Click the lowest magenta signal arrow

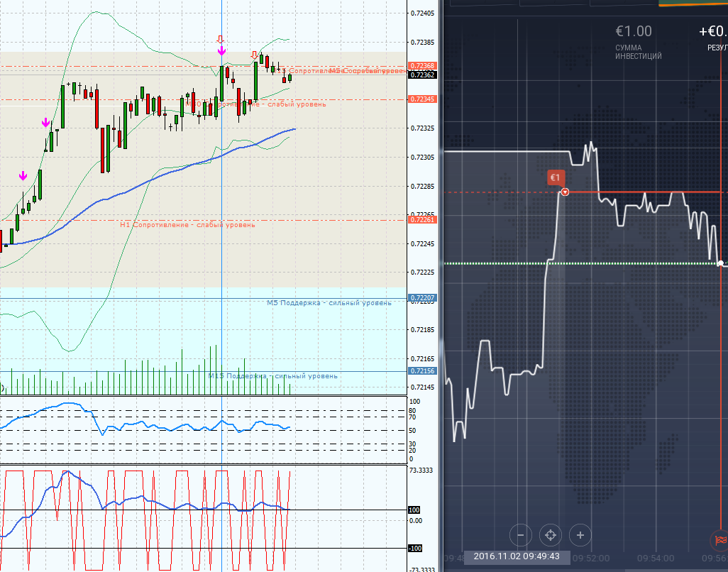[x=23, y=175]
